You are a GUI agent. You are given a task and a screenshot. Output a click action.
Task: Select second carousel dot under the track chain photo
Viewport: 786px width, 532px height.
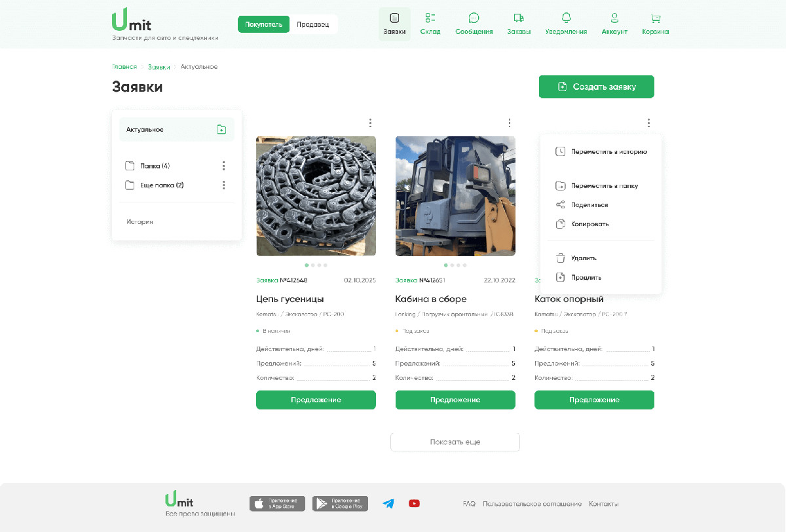[x=313, y=265]
